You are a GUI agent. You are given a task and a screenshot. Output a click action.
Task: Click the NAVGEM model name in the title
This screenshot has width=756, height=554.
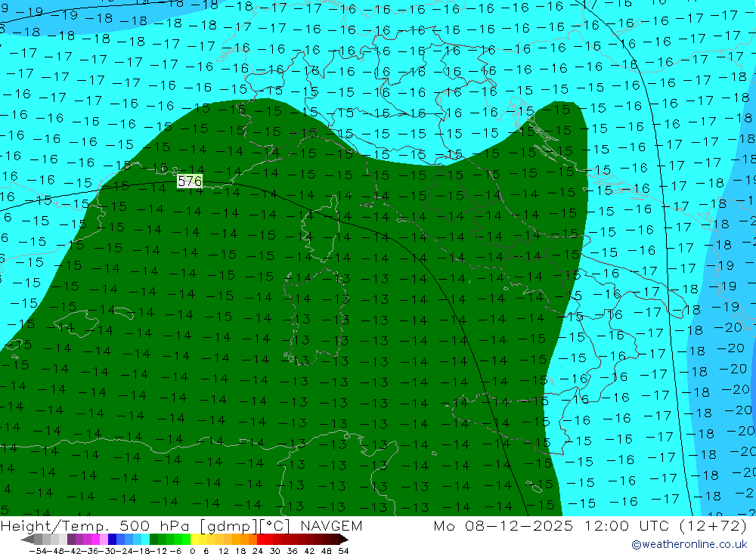click(x=331, y=525)
